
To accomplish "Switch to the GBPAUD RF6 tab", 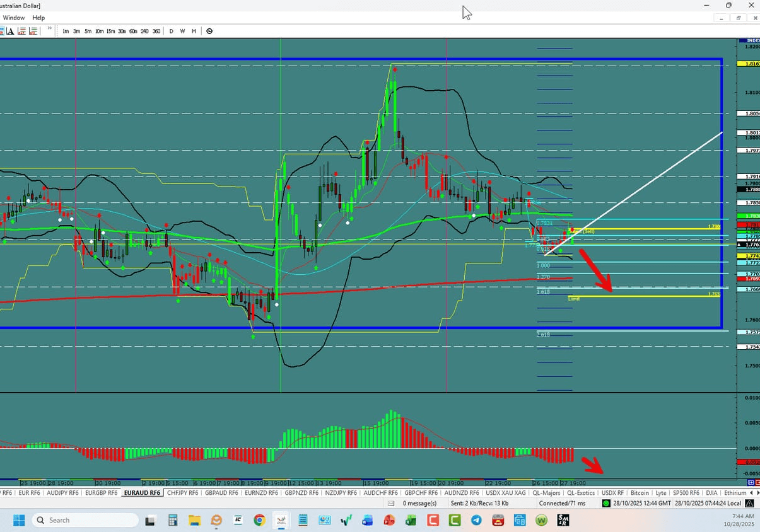I will (221, 493).
